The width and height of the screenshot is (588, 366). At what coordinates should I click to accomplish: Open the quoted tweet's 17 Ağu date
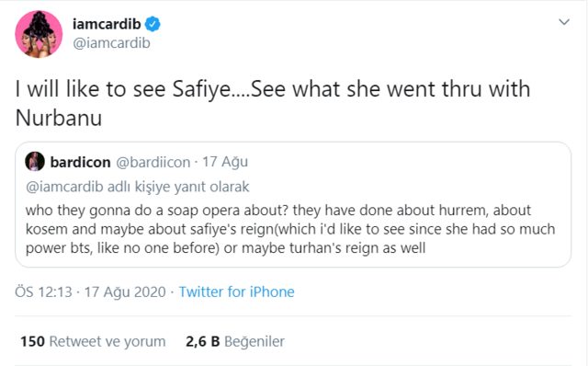click(225, 162)
